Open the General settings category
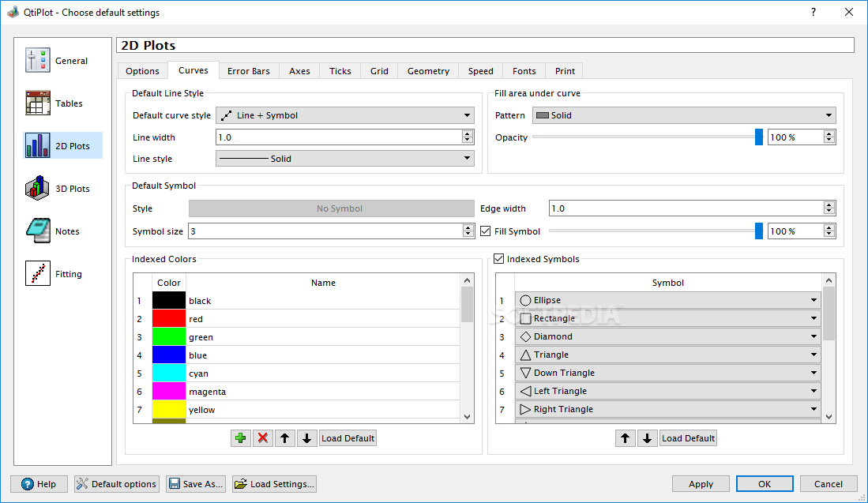Viewport: 868px width, 503px height. [57, 60]
